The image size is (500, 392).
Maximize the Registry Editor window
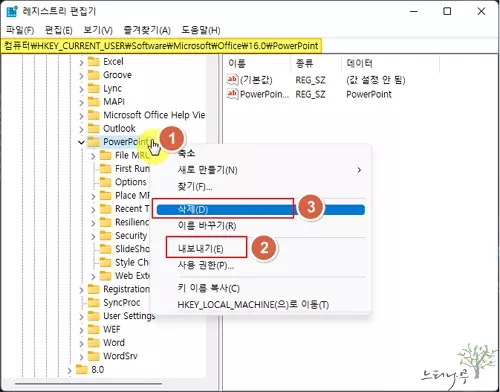tap(447, 11)
